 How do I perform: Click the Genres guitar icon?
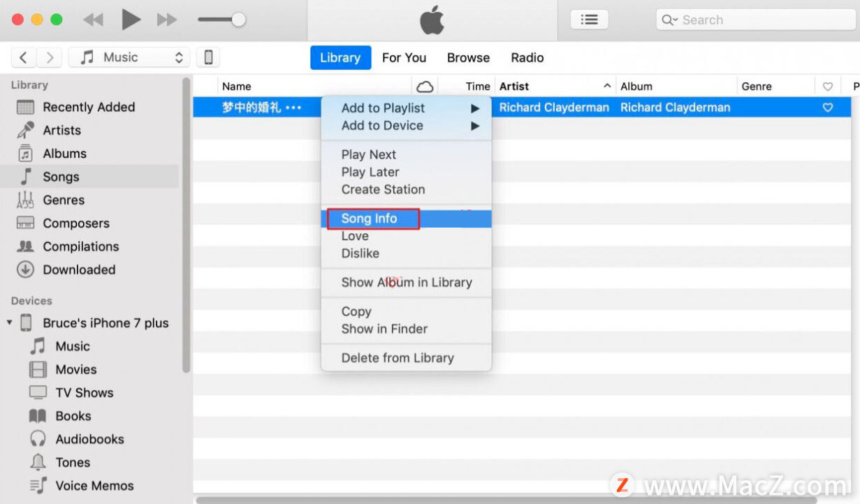(26, 200)
